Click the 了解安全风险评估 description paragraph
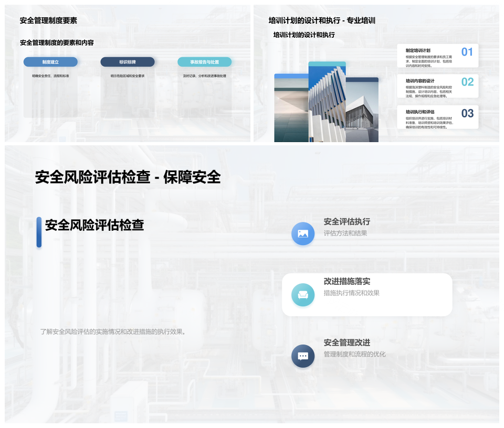Viewport: 504px width, 428px height. click(x=113, y=331)
